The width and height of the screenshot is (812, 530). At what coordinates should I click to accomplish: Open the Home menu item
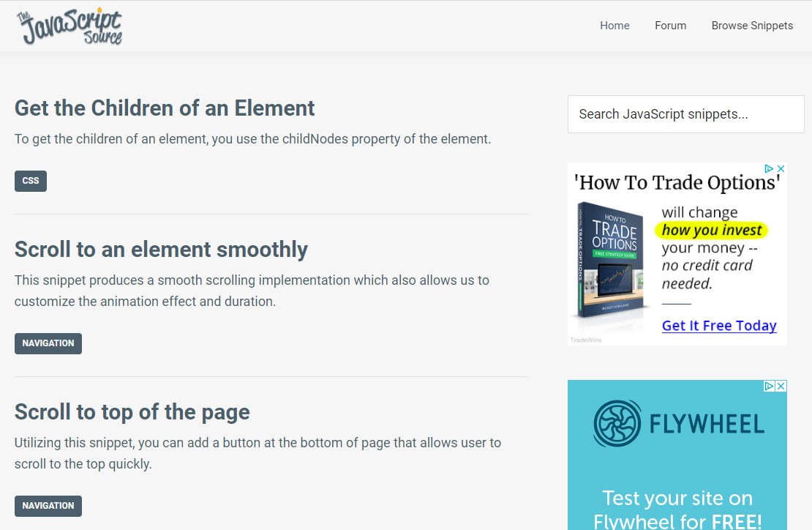pos(614,26)
